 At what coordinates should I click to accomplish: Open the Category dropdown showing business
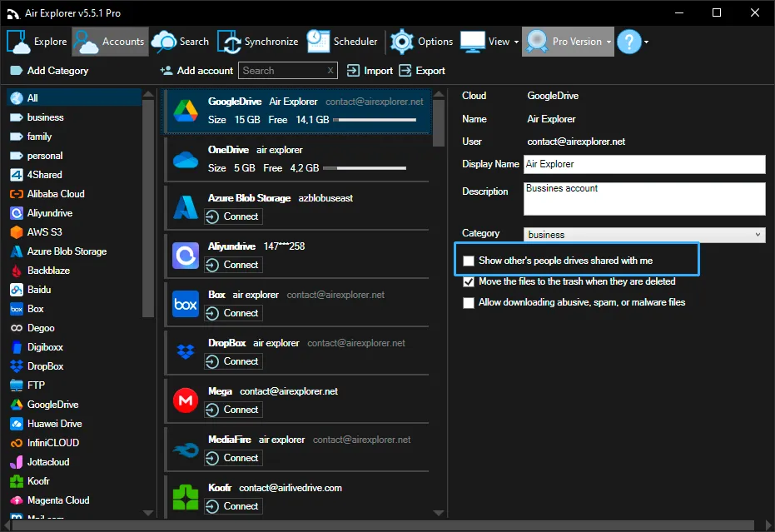[x=644, y=234]
